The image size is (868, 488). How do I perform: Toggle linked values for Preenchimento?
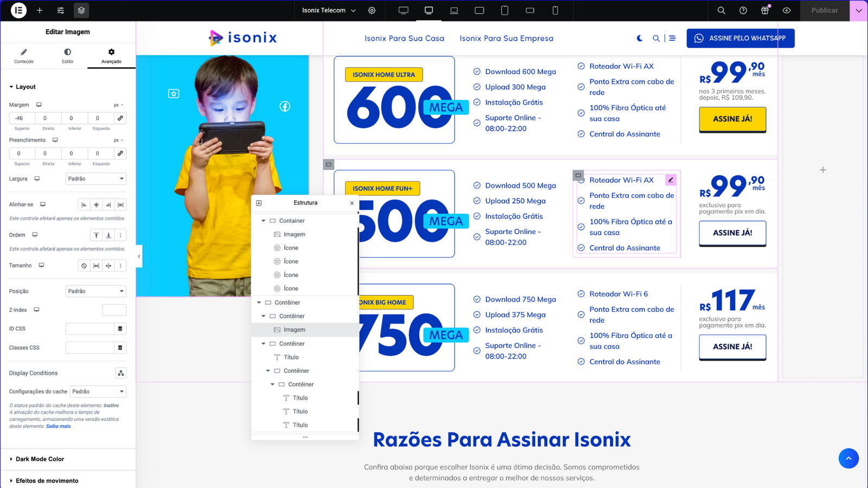coord(120,153)
